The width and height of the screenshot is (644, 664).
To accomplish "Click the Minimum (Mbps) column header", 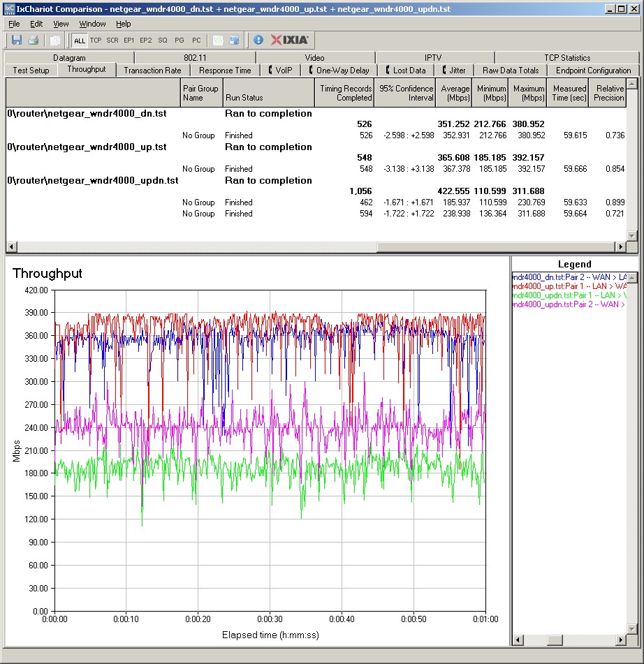I will tap(490, 93).
